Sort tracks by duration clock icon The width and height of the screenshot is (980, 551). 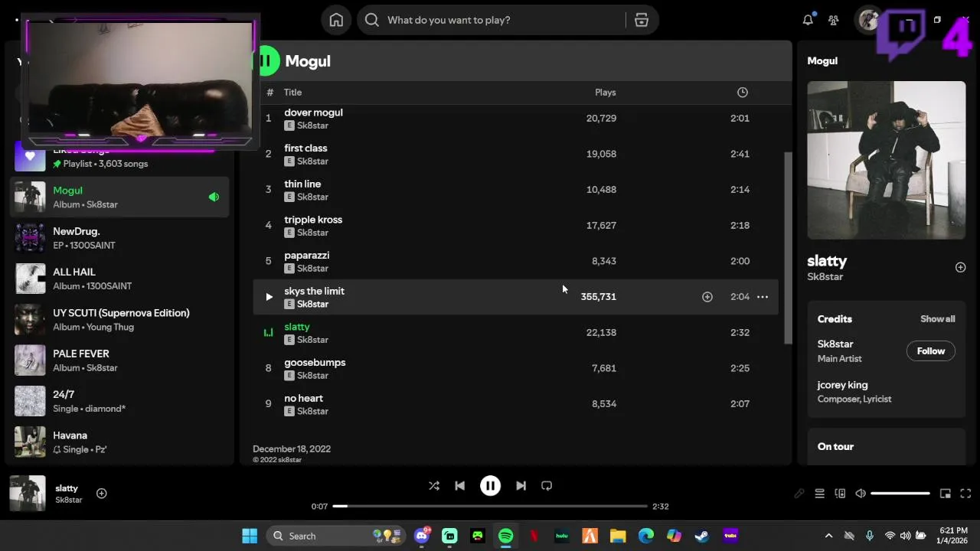pos(743,93)
